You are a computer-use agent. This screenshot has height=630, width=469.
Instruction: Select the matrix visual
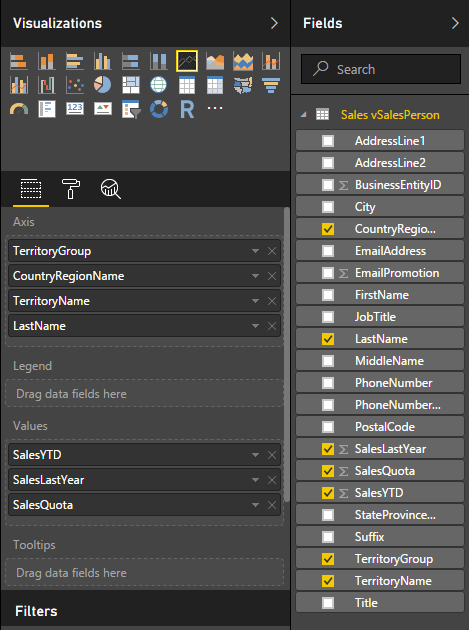point(215,85)
